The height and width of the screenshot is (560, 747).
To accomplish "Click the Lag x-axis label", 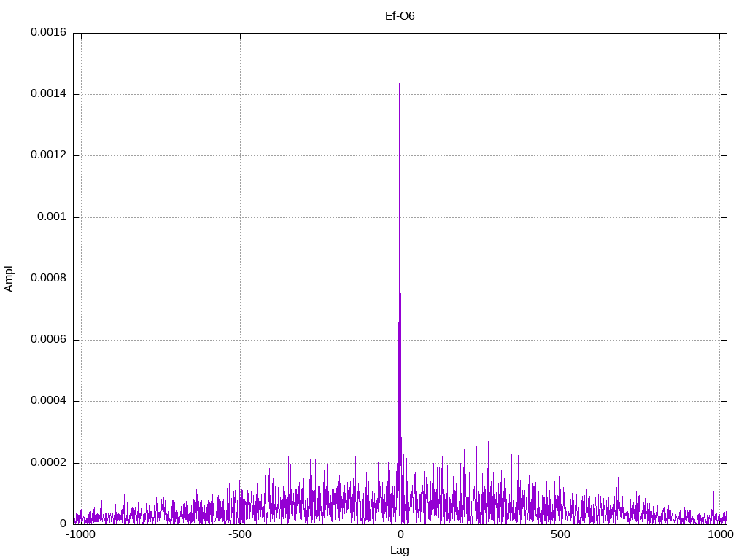I will [400, 551].
